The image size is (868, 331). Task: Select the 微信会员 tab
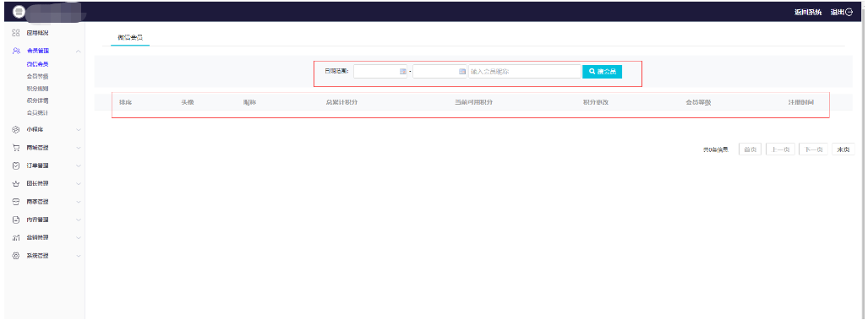130,38
